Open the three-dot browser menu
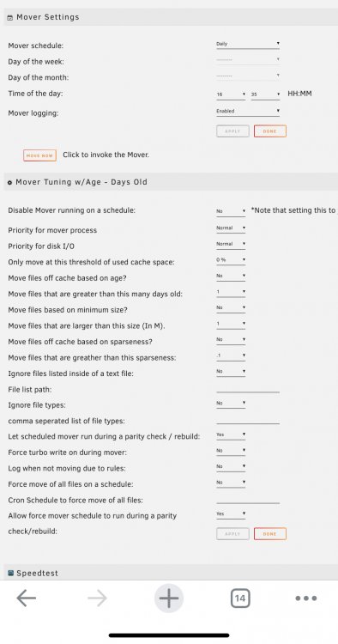Viewport: 338px width, 644px height. click(306, 598)
